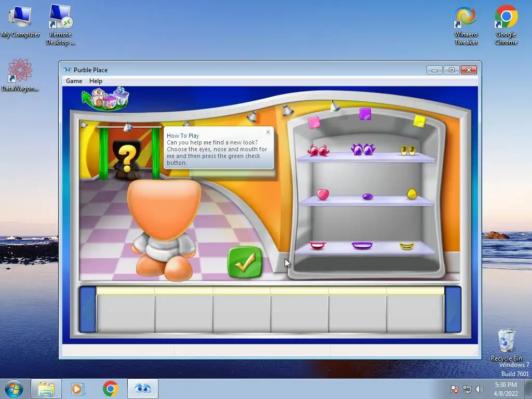The height and width of the screenshot is (399, 532).
Task: Pick the yellow eyes on the shelf
Action: [x=407, y=150]
